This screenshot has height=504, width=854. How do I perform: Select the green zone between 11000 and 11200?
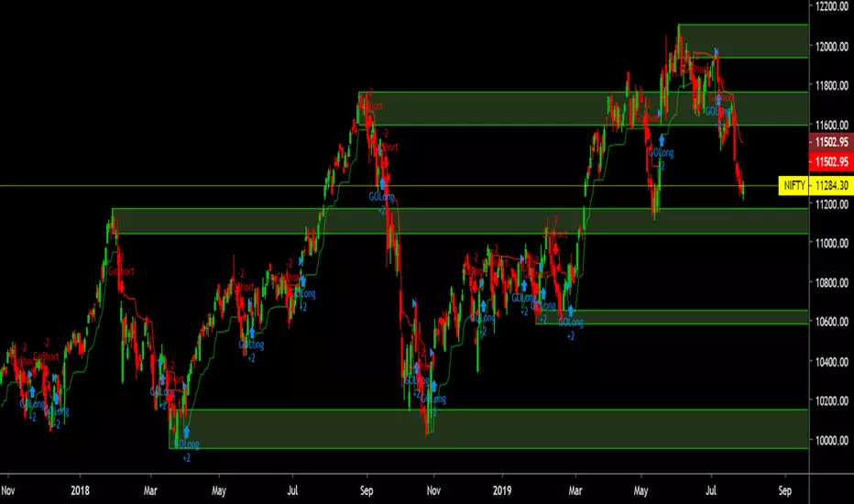pos(460,221)
